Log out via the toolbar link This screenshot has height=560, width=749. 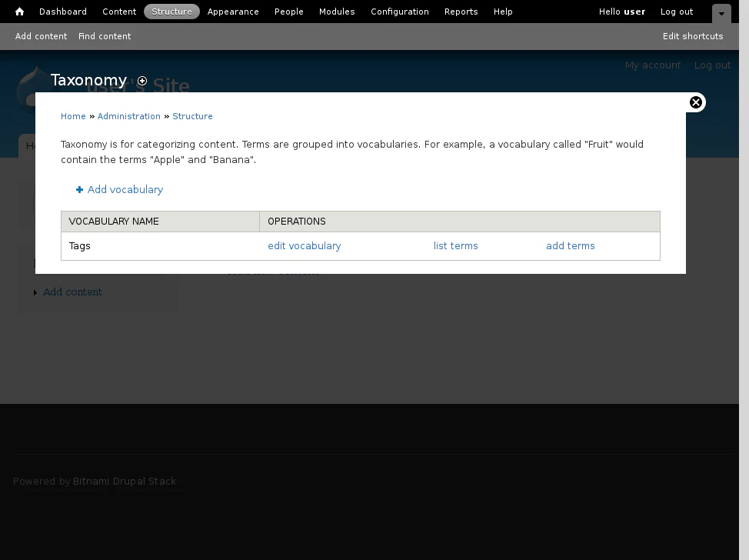click(677, 12)
